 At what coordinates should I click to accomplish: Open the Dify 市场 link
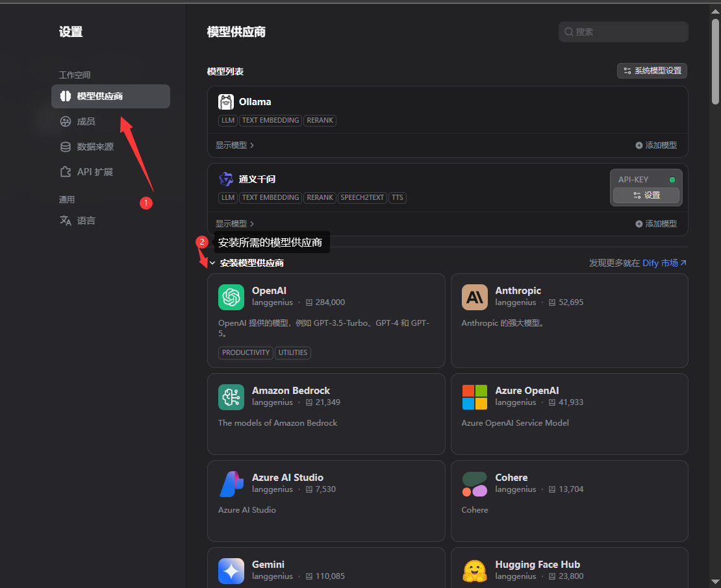point(664,263)
